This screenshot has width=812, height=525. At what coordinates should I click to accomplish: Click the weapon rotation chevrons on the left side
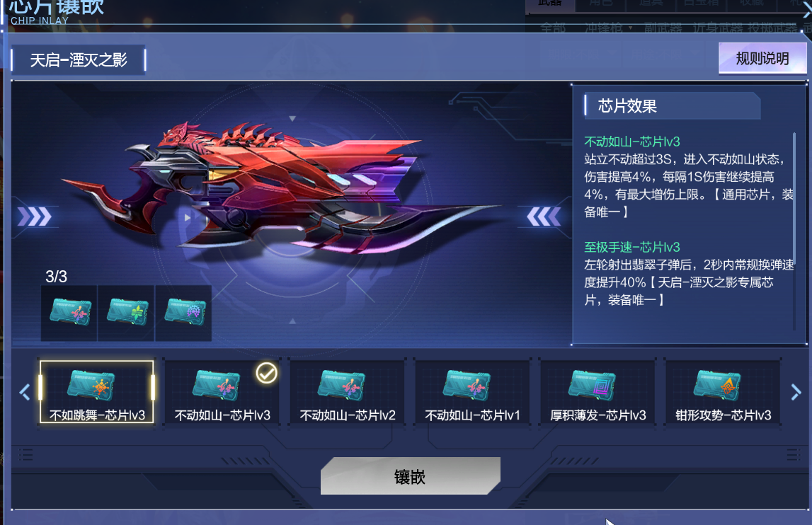35,217
